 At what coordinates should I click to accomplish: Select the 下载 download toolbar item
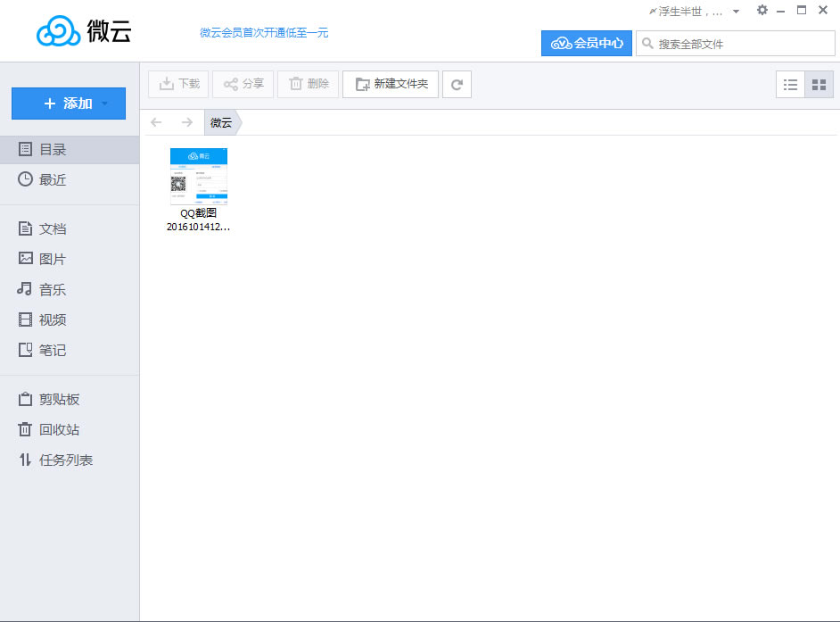[177, 84]
